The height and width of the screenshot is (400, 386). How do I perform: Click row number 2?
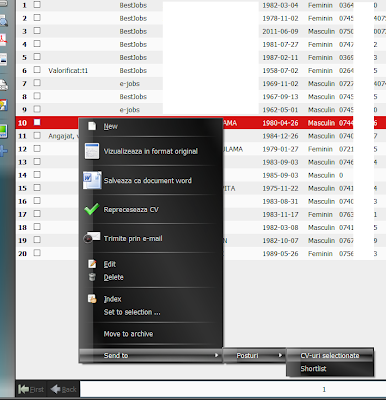pos(24,18)
